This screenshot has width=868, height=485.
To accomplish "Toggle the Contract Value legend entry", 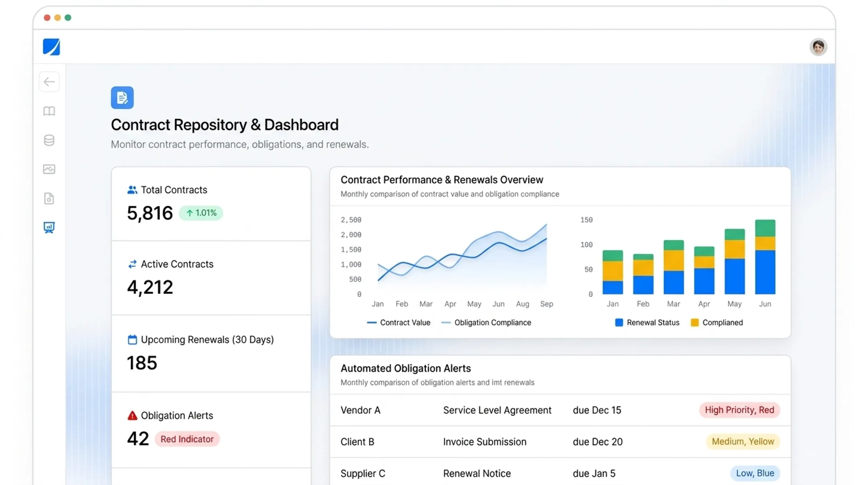I will (399, 323).
